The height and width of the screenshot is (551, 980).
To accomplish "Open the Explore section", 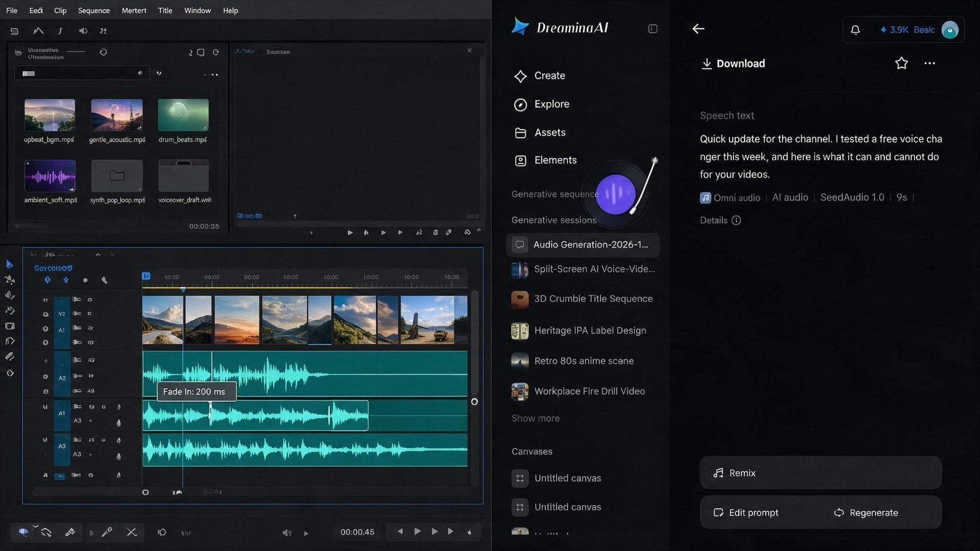I will [541, 104].
